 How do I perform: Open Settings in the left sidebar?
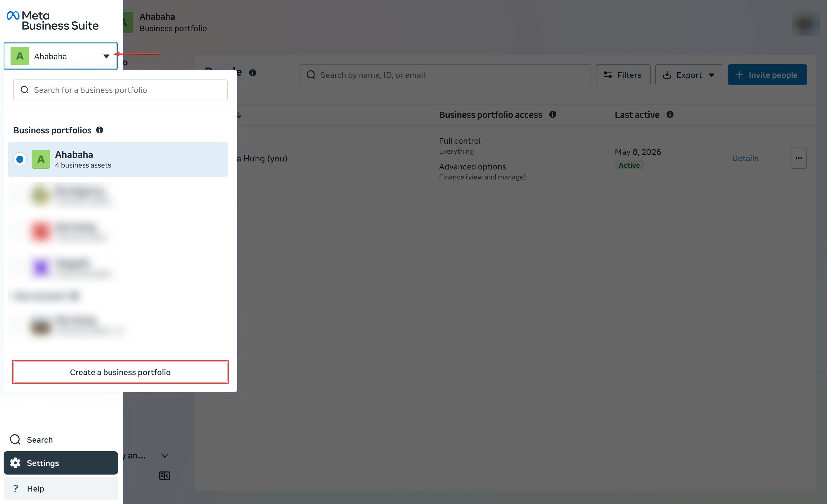coord(61,463)
